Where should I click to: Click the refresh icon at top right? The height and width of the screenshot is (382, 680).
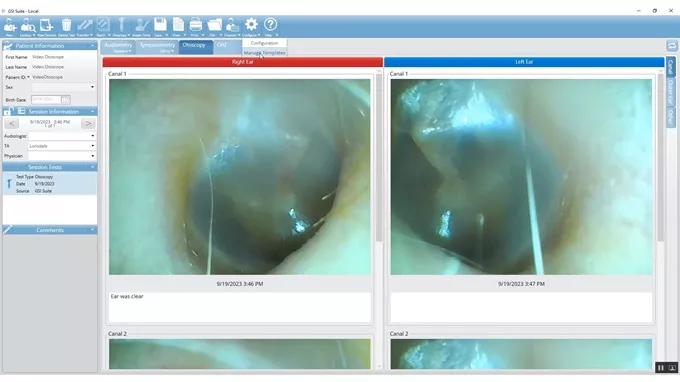672,46
